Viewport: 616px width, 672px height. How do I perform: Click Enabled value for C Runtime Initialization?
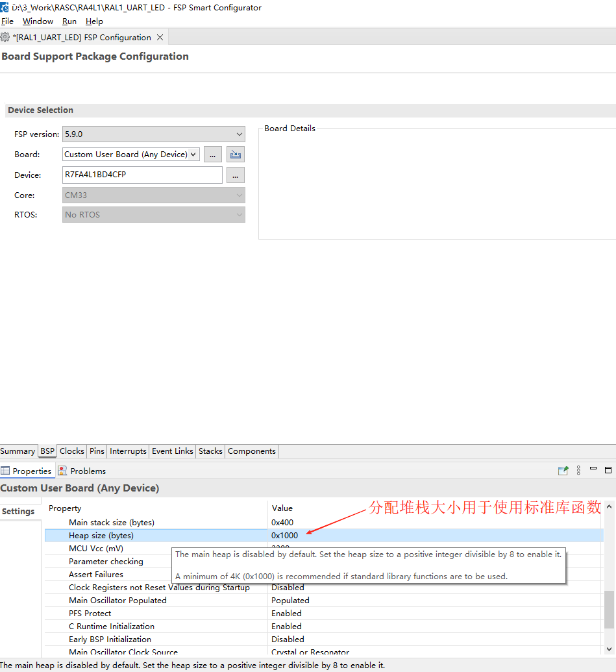click(x=287, y=626)
